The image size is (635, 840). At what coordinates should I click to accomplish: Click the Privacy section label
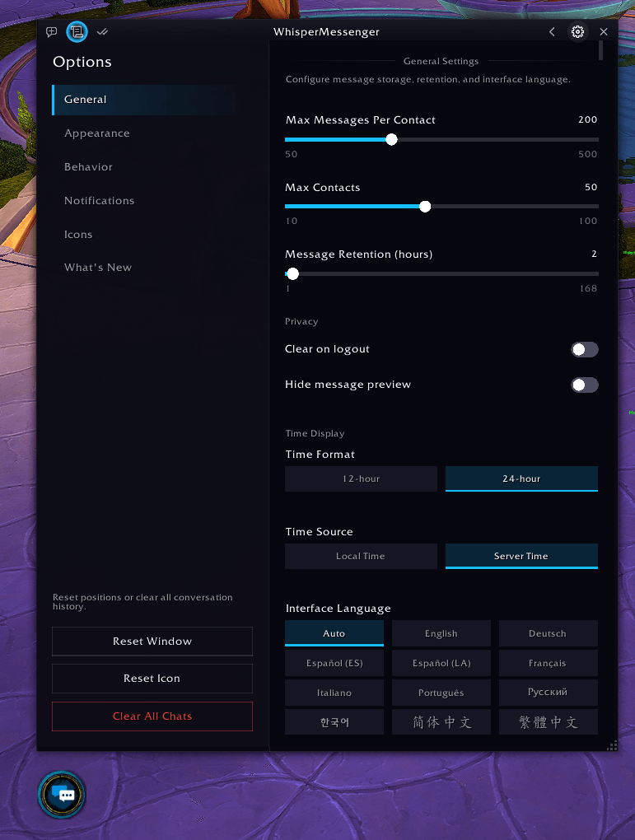tap(301, 321)
